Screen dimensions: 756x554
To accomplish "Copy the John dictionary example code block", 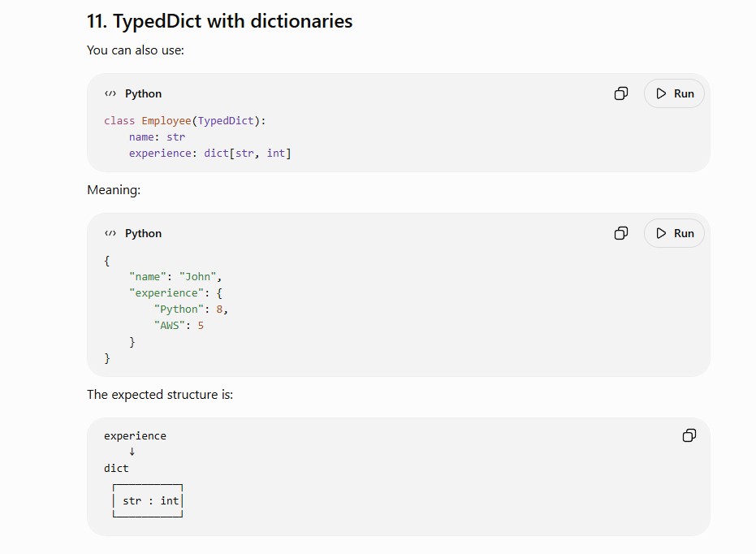I will pos(621,233).
